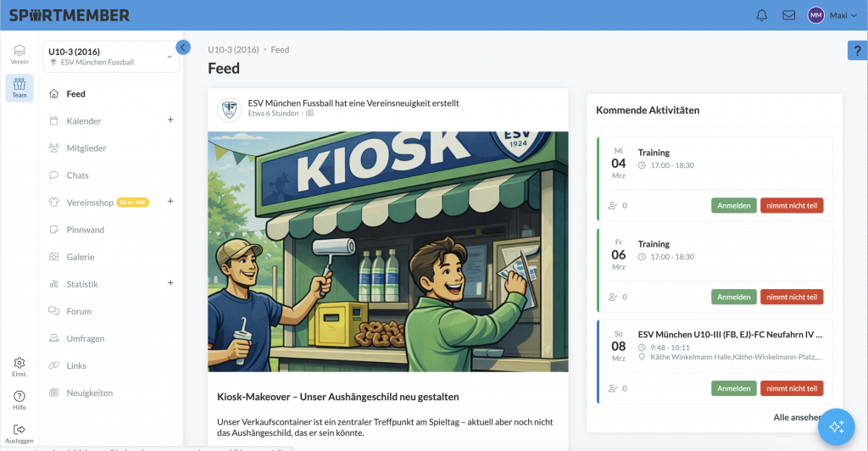Click 'nimmt nicht teil' for 06 Mrz training
Viewport: 868px width, 451px height.
pyautogui.click(x=792, y=297)
